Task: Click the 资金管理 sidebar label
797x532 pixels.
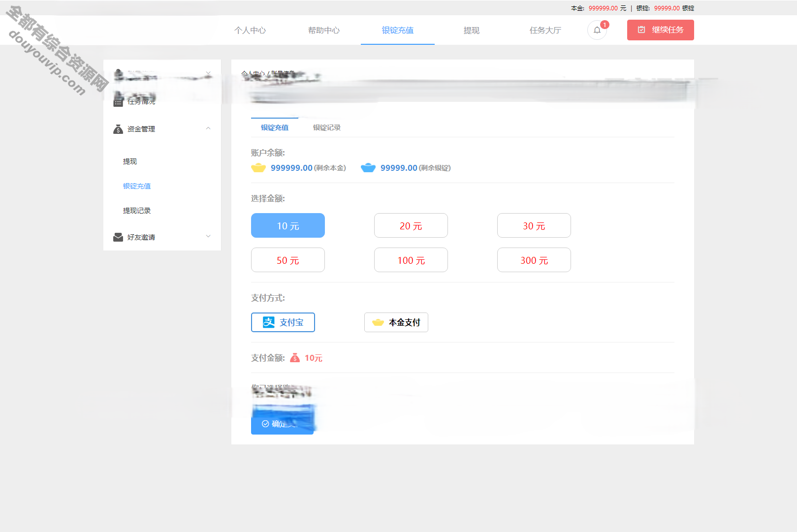Action: [x=141, y=129]
